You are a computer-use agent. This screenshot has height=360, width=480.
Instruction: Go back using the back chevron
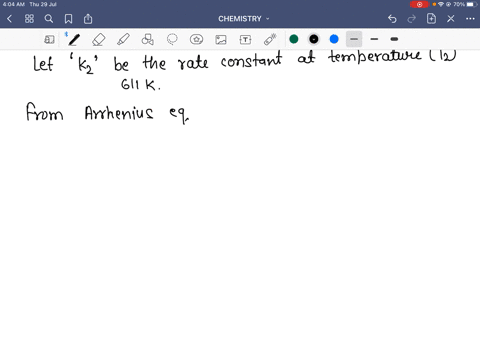(x=9, y=19)
